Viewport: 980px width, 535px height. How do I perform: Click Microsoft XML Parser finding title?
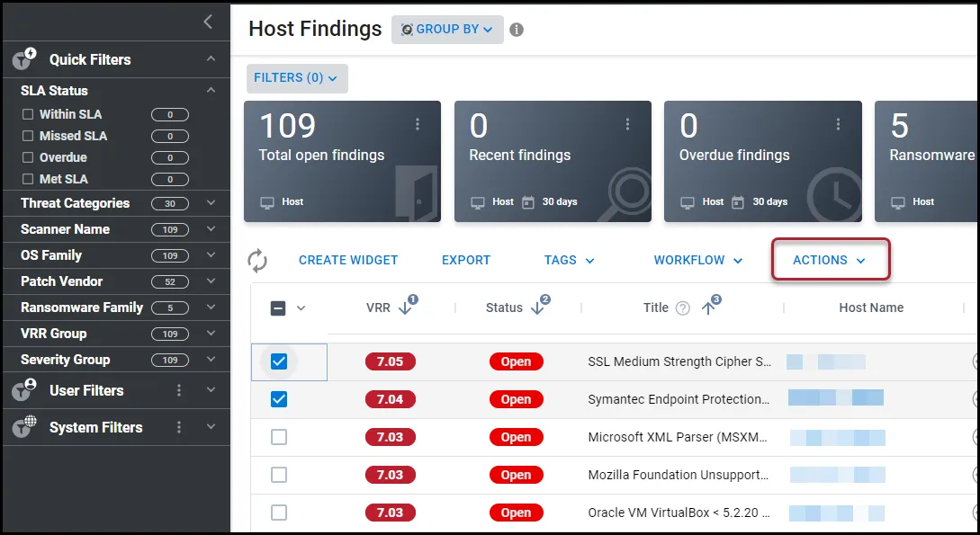click(678, 437)
